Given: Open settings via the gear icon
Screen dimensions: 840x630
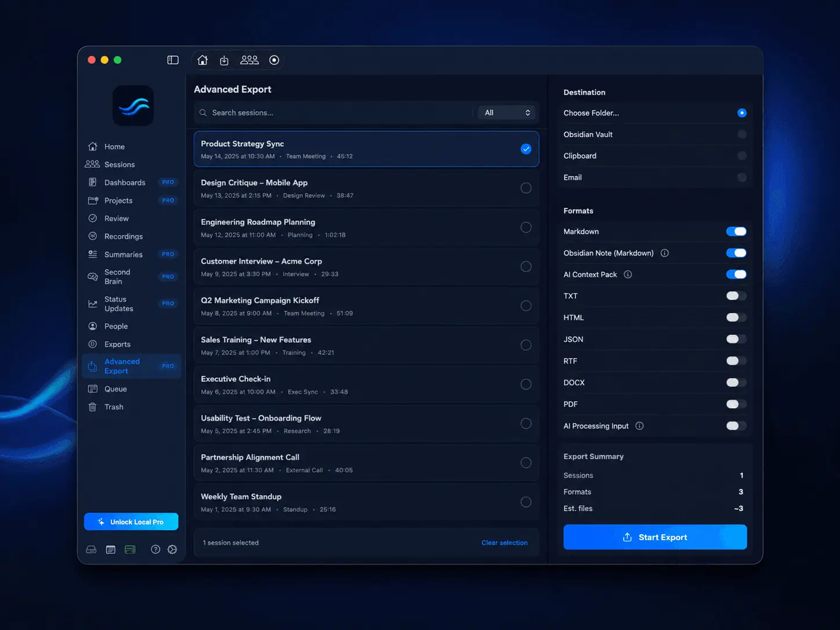Looking at the screenshot, I should [x=172, y=549].
